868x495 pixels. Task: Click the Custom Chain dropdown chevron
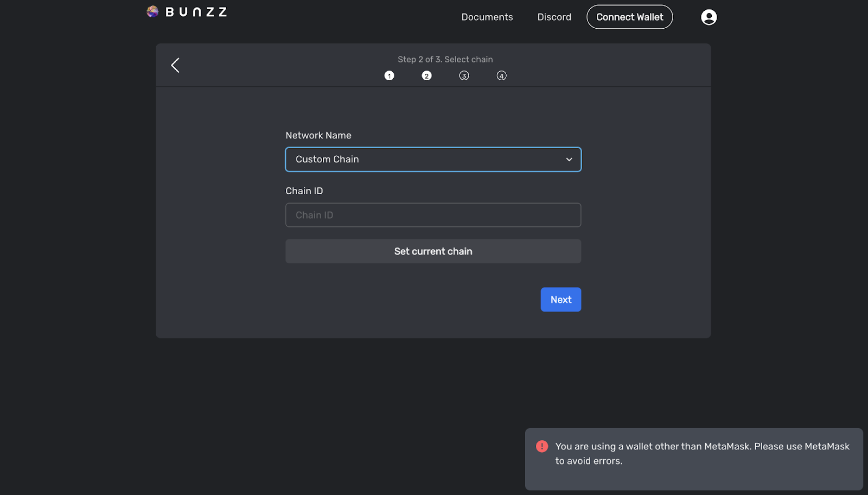569,159
